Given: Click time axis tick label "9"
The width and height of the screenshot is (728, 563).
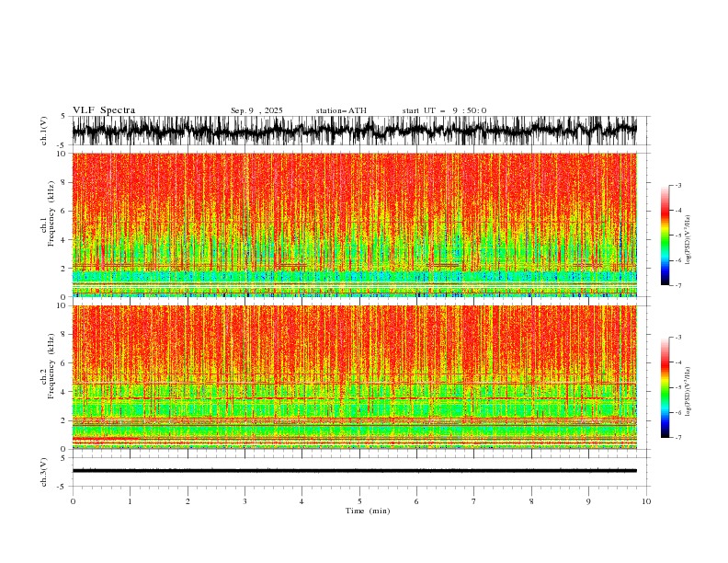Looking at the screenshot, I should tap(588, 501).
